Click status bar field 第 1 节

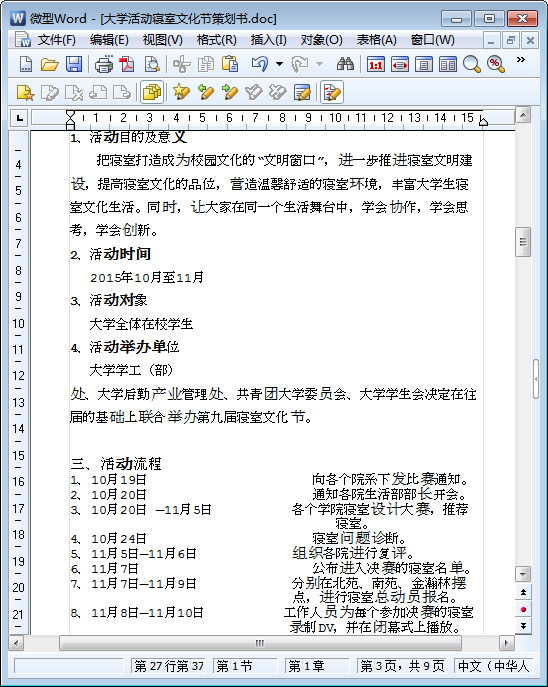coord(244,666)
